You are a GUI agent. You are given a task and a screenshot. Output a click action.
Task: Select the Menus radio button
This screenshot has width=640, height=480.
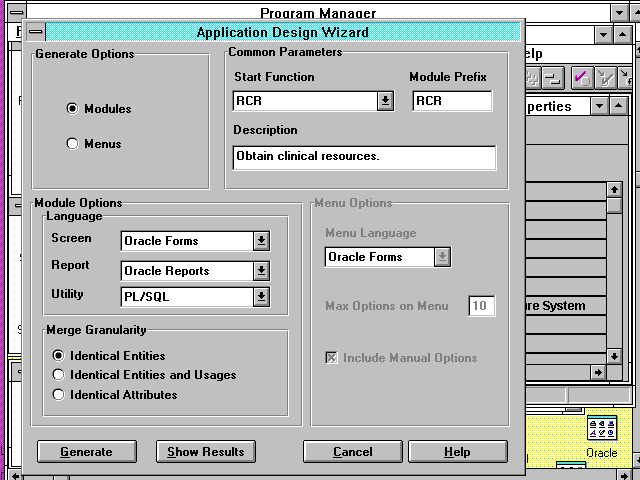click(72, 144)
